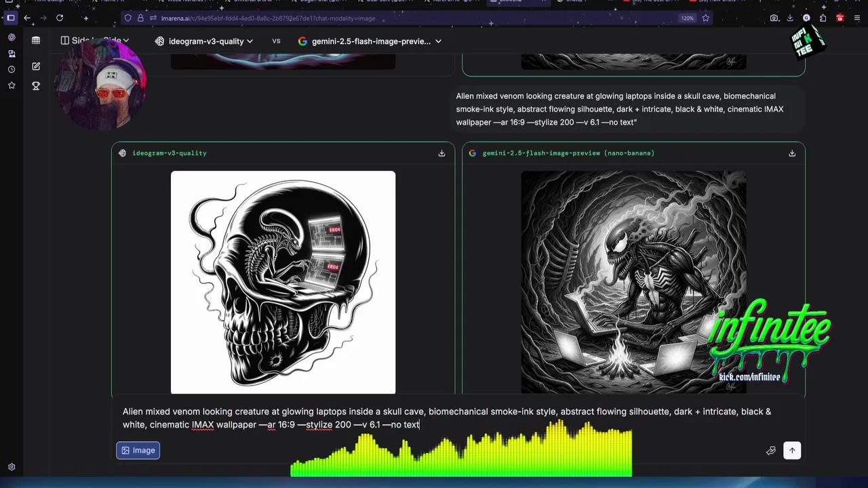
Task: Open browser sidebar settings gear
Action: click(x=12, y=467)
